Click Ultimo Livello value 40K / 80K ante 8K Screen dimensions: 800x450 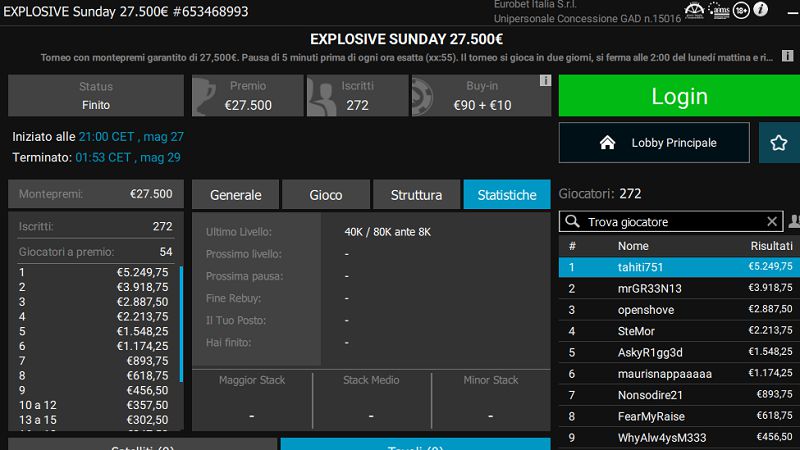[x=388, y=232]
